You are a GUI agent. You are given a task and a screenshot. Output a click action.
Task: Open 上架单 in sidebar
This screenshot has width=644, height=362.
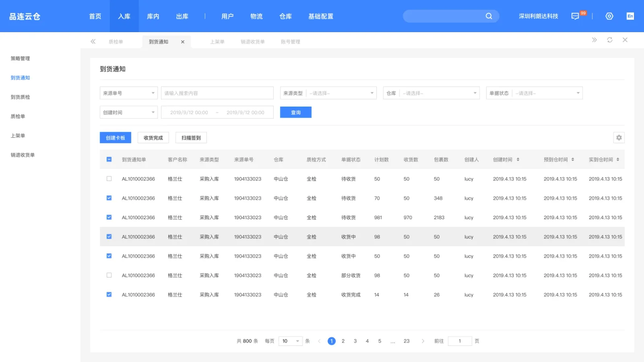tap(18, 136)
